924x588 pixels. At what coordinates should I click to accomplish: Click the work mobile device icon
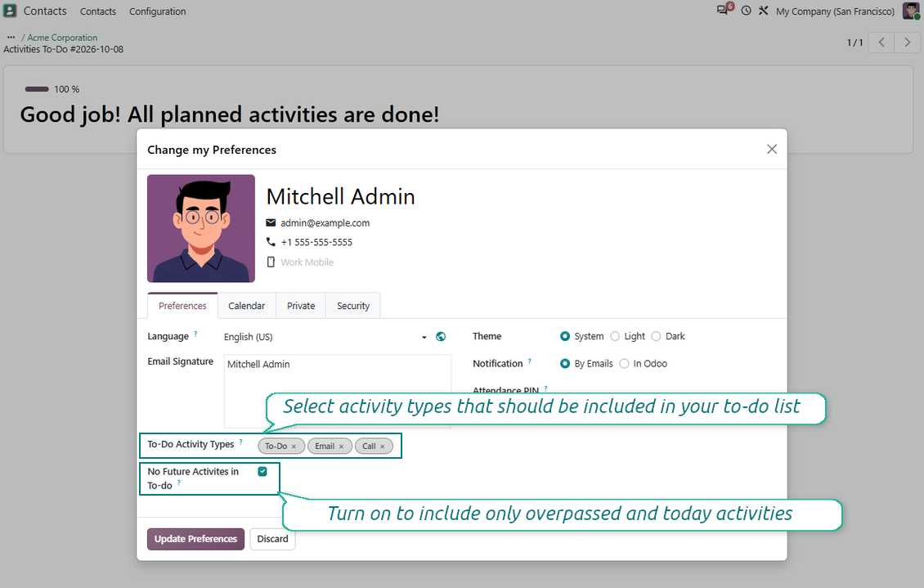click(x=271, y=262)
